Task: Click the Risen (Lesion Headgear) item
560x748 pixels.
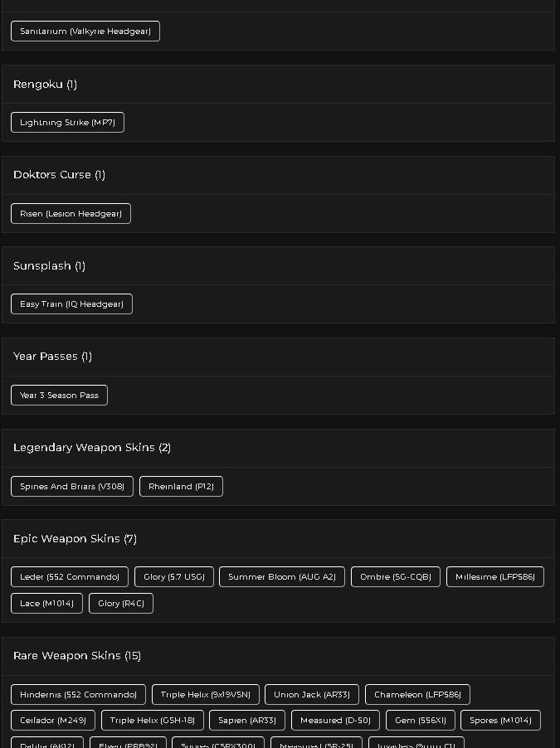Action: coord(71,213)
